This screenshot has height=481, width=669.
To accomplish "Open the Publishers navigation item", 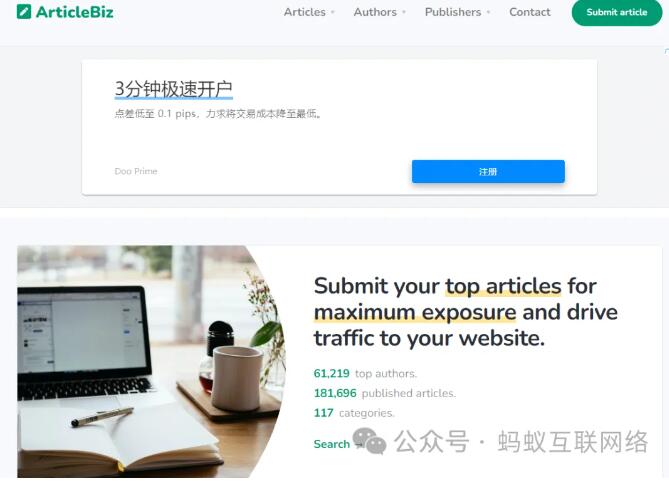I will 453,12.
